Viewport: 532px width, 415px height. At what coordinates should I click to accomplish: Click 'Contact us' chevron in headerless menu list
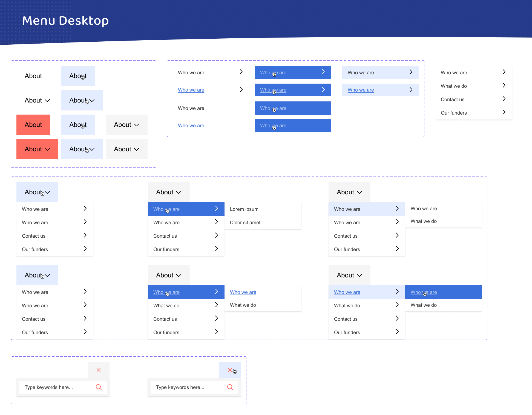pos(504,99)
